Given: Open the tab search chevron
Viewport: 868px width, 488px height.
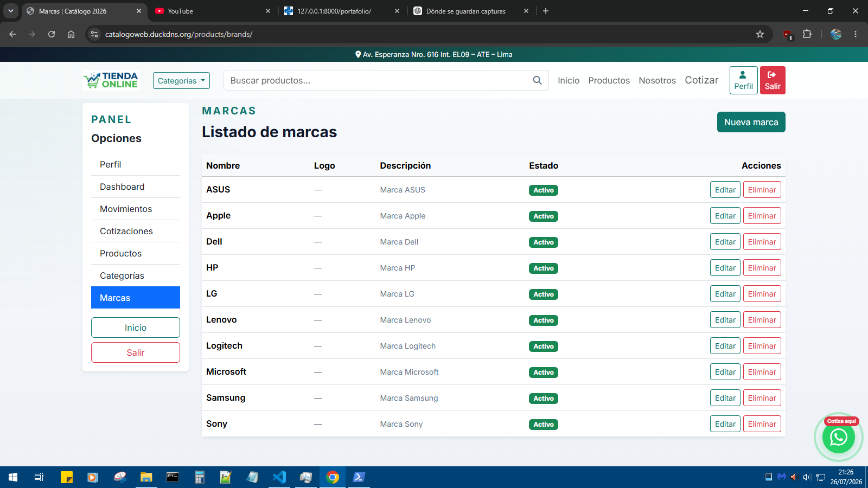Looking at the screenshot, I should (11, 11).
